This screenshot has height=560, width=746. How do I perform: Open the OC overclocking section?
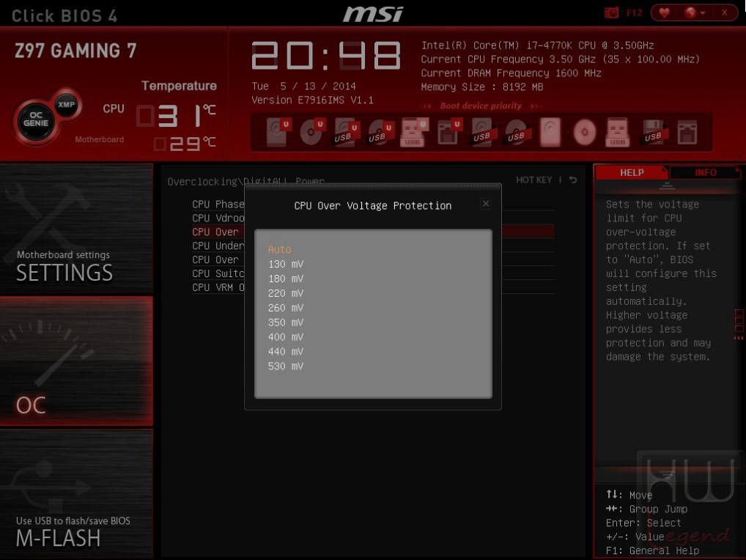76,361
